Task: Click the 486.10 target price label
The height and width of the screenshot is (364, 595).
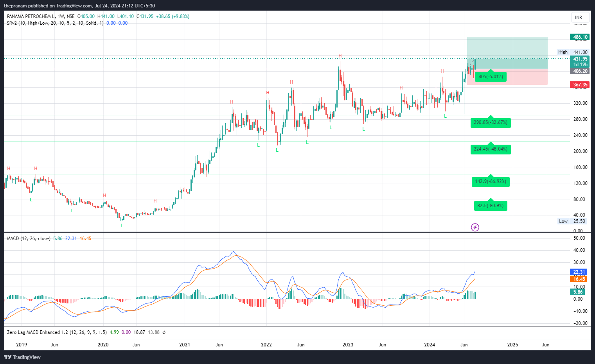Action: tap(580, 37)
